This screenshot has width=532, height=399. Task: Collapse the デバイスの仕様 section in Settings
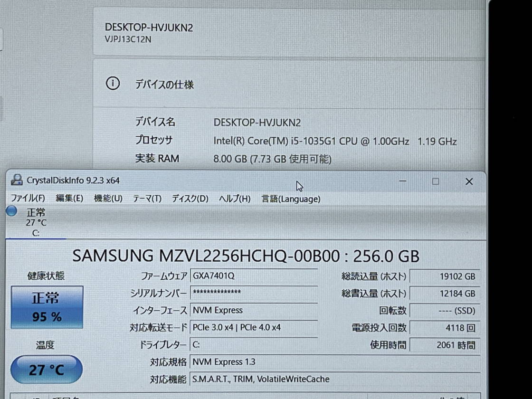pos(289,84)
